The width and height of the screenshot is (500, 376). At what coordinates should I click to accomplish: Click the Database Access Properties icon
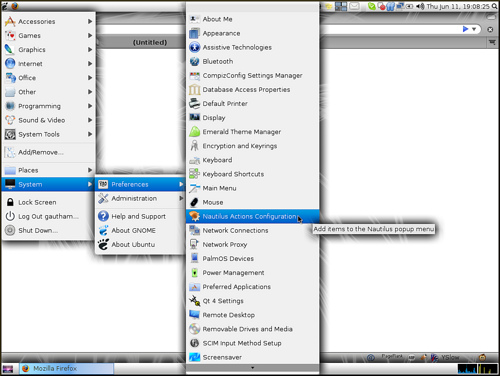194,90
